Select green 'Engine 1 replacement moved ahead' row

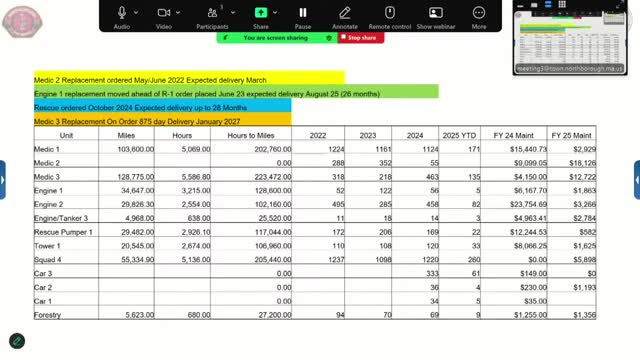pos(236,91)
